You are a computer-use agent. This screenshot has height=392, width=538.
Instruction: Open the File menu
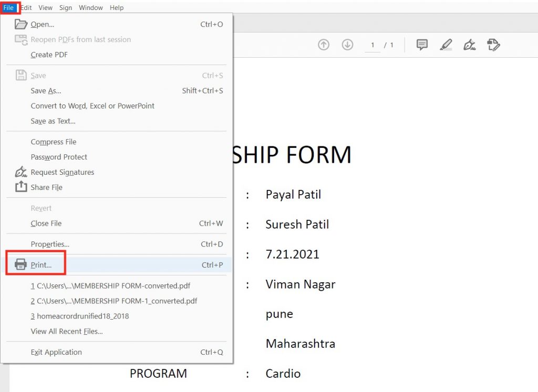coord(8,7)
